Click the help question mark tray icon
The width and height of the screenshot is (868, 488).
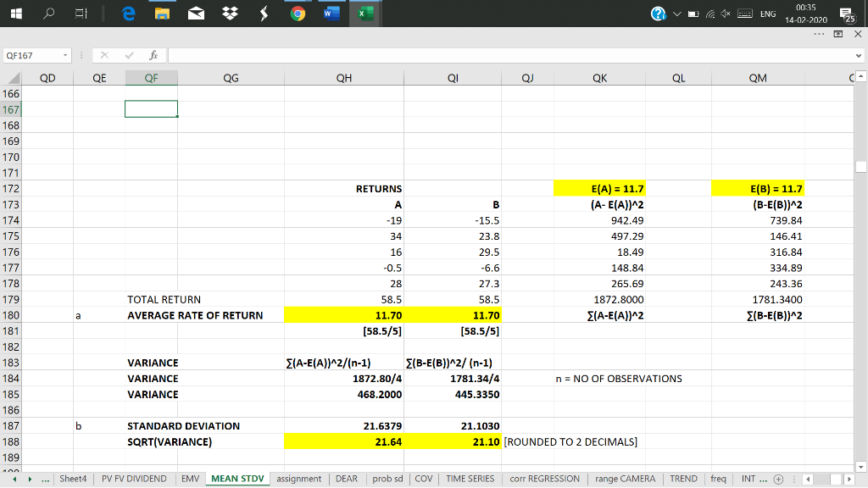coord(658,14)
